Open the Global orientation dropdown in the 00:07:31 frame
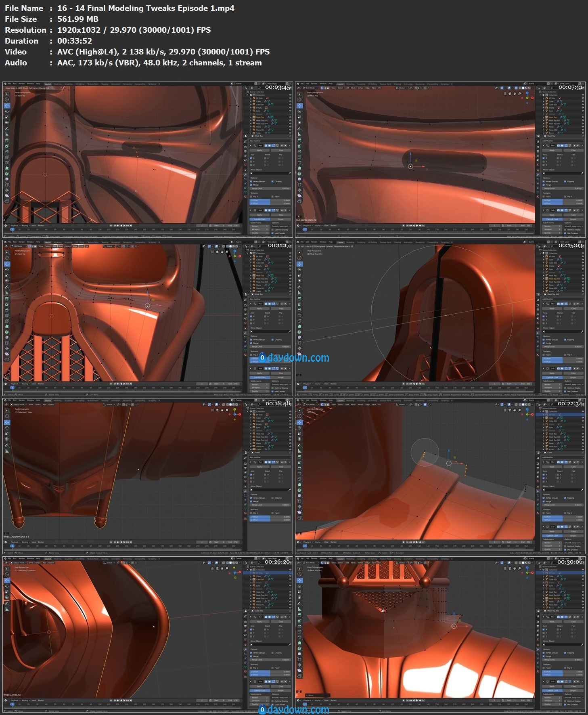588x715 pixels. 402,88
